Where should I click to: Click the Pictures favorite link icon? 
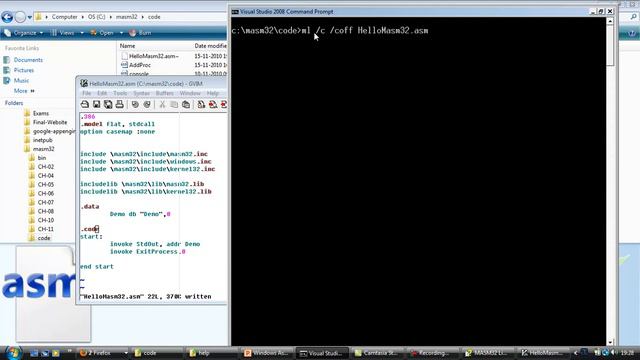[x=7, y=70]
